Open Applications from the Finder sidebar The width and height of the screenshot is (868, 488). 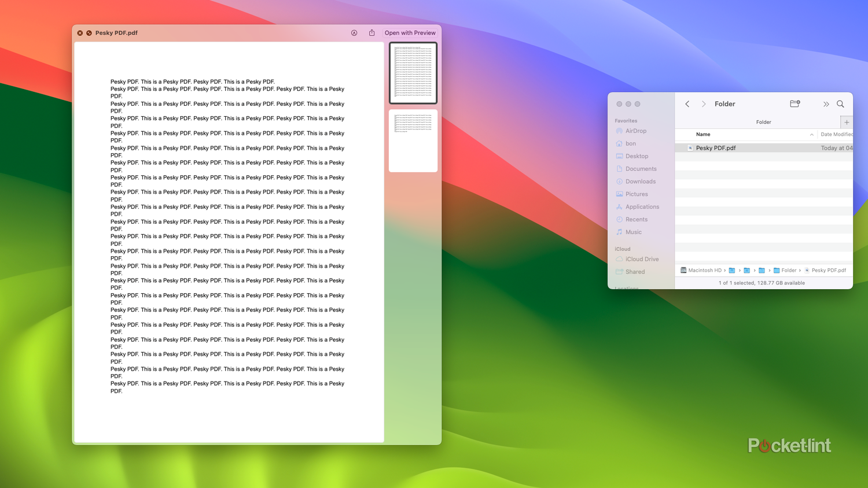637,207
